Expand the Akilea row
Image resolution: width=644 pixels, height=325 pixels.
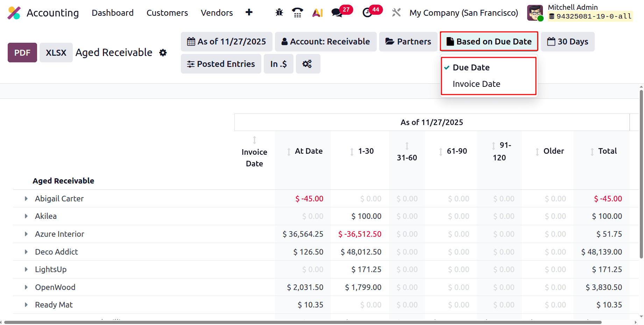click(26, 216)
